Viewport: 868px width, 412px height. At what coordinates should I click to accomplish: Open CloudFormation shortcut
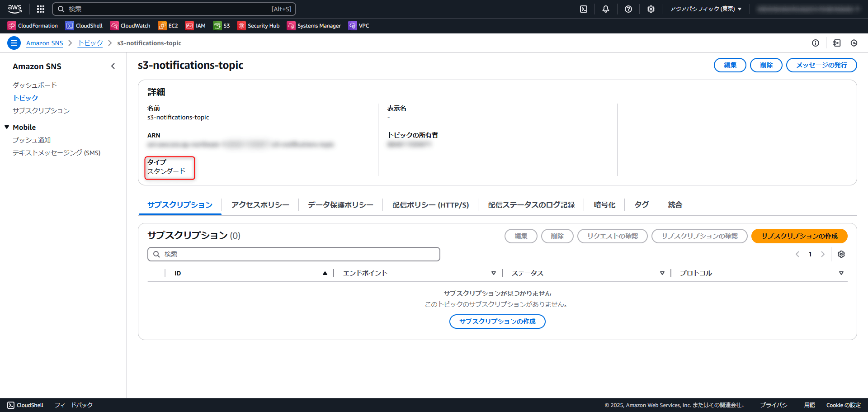pos(33,26)
